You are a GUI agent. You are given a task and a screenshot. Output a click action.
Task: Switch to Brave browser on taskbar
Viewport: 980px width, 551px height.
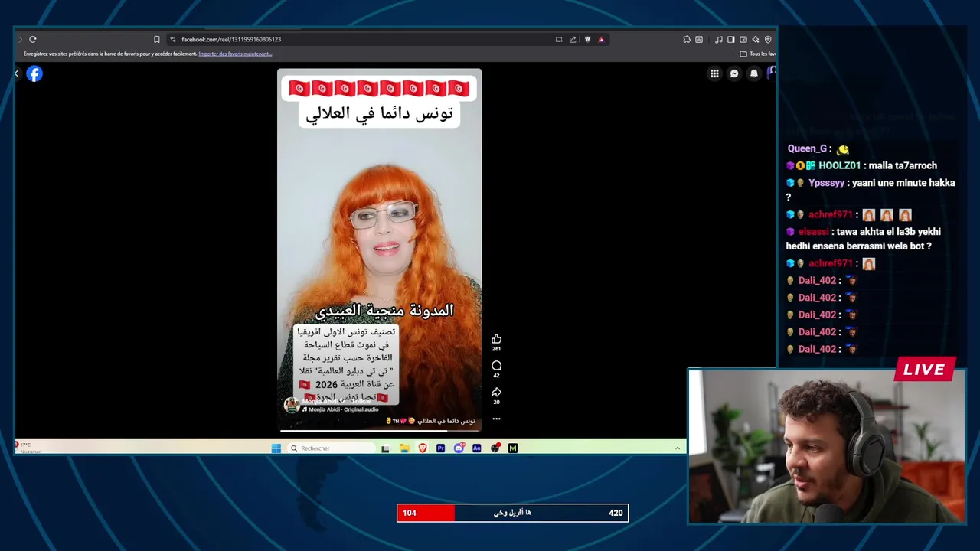click(422, 448)
